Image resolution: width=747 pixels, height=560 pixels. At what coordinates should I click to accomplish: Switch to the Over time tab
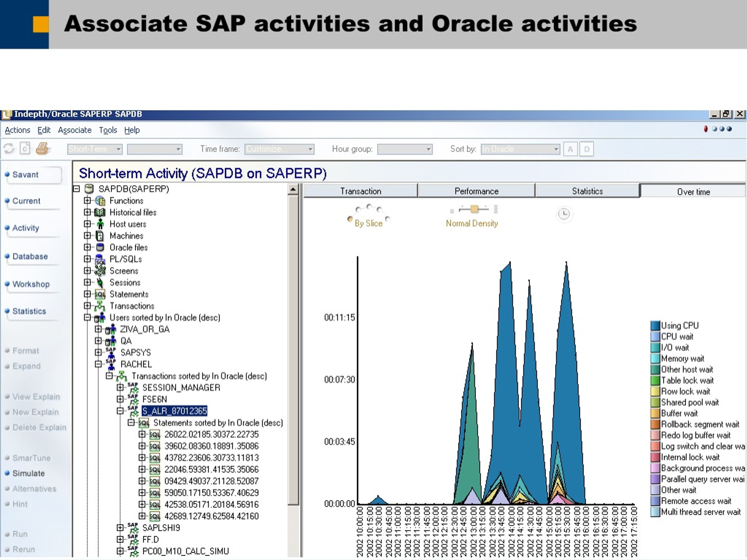693,191
